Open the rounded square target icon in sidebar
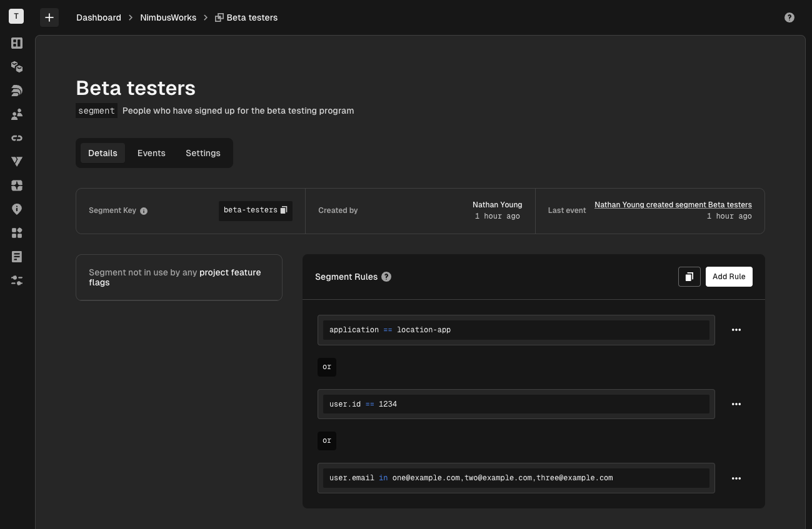812x529 pixels. tap(17, 185)
